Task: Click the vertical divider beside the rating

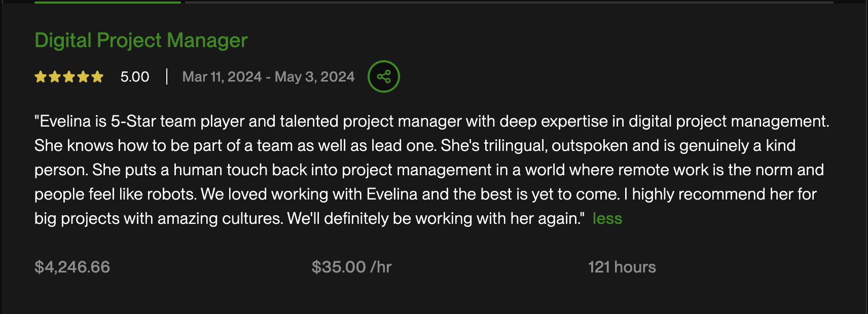Action: click(x=167, y=77)
